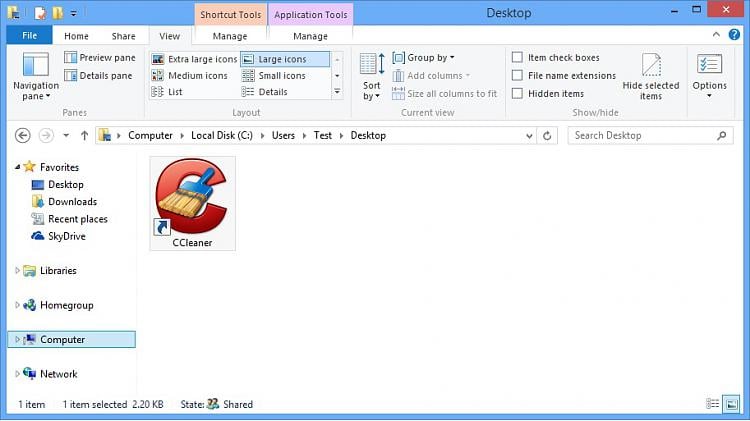Create new folder from quick access toolbar
The image size is (750, 421).
pyautogui.click(x=58, y=13)
